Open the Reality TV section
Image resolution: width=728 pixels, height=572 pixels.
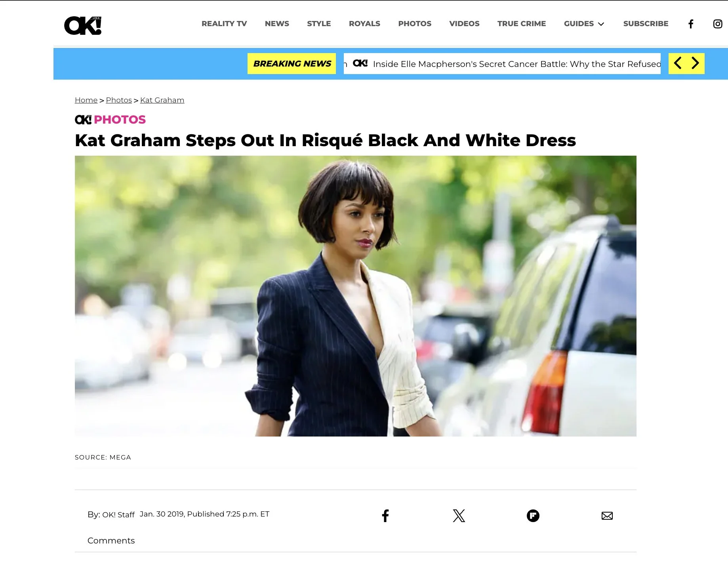224,24
